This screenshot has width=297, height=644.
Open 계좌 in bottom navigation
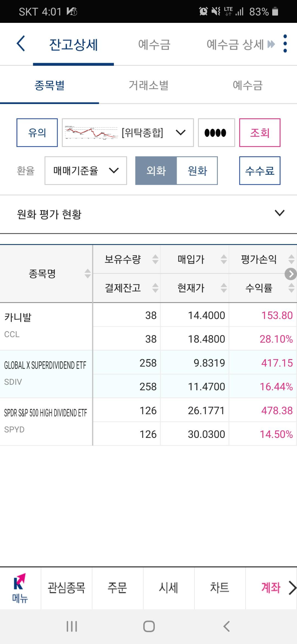pos(271,588)
